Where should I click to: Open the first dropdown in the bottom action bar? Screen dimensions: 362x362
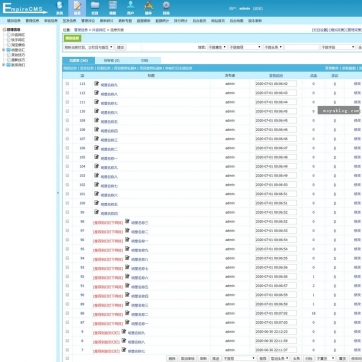(239, 358)
